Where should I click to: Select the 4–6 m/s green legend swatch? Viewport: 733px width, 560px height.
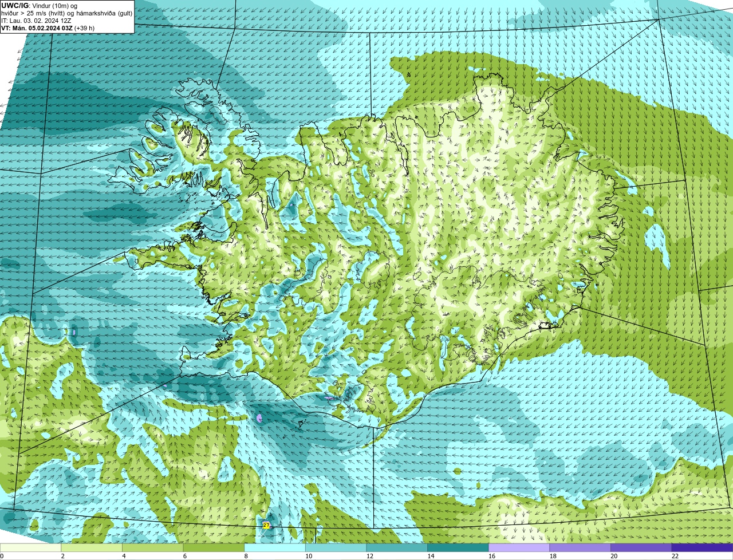[x=153, y=548]
